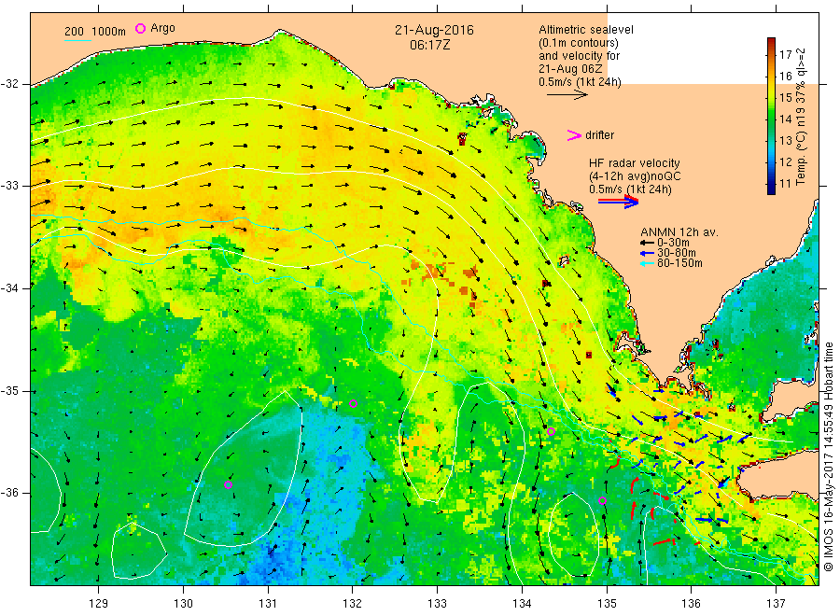Click the 'Altimetric sealevel' text
Viewport: 840px width, 616px height.
tap(586, 30)
